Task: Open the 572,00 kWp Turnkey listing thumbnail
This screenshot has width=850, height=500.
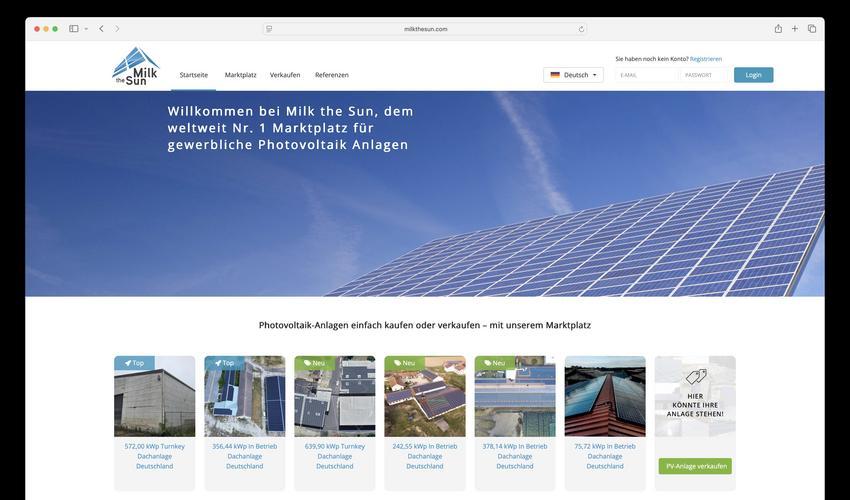Action: coord(154,396)
